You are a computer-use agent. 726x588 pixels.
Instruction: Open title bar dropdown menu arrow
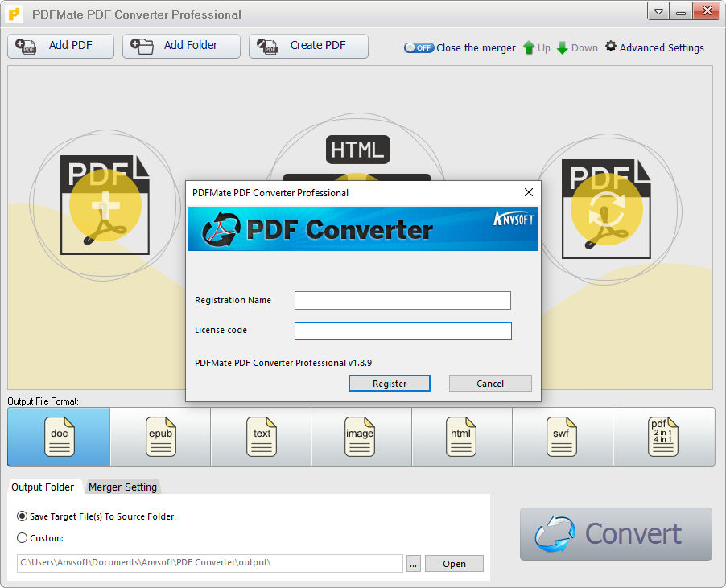658,11
